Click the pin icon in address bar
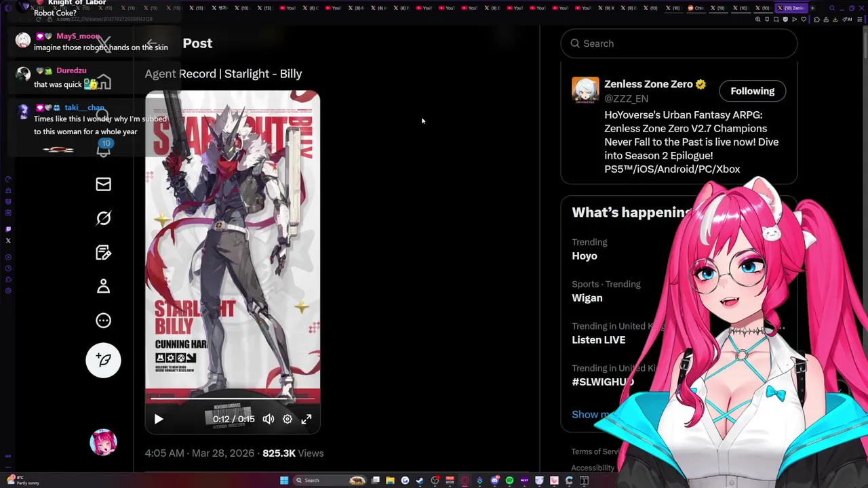This screenshot has width=868, height=488. pyautogui.click(x=767, y=20)
